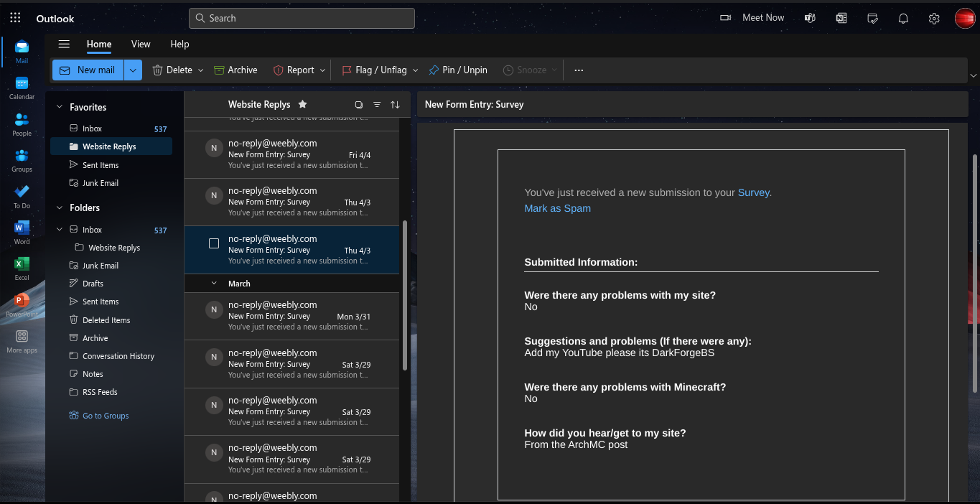Viewport: 980px width, 504px height.
Task: Open the app launcher waffle icon
Action: coord(16,18)
